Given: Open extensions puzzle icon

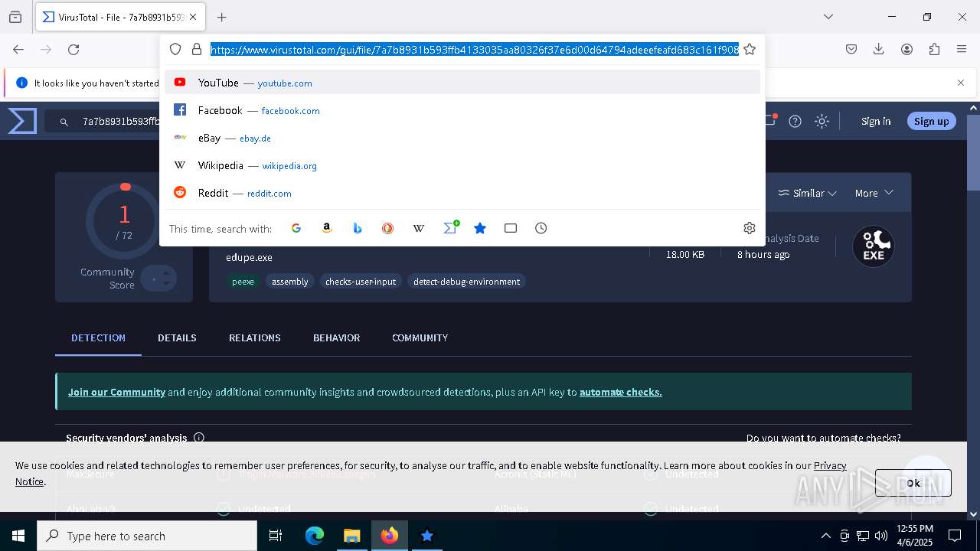Looking at the screenshot, I should click(x=934, y=49).
